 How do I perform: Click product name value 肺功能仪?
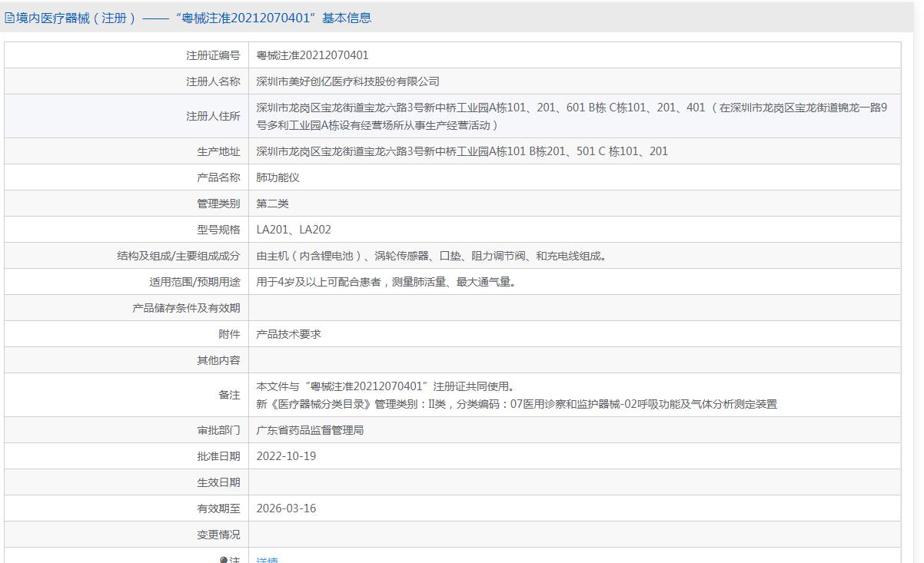coord(278,177)
